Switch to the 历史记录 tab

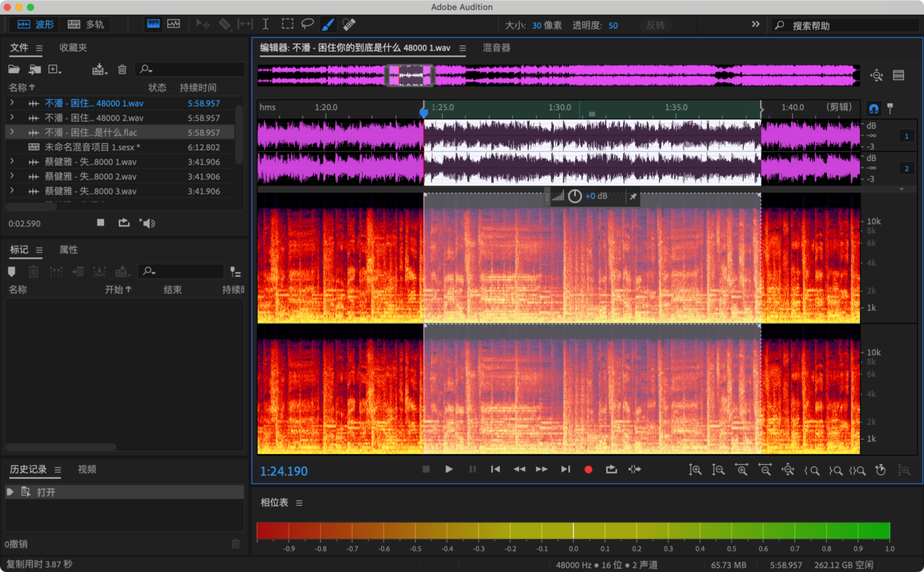28,469
